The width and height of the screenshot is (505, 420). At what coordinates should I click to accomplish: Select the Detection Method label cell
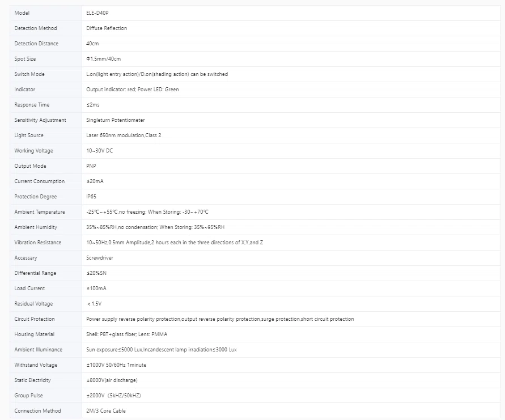46,28
